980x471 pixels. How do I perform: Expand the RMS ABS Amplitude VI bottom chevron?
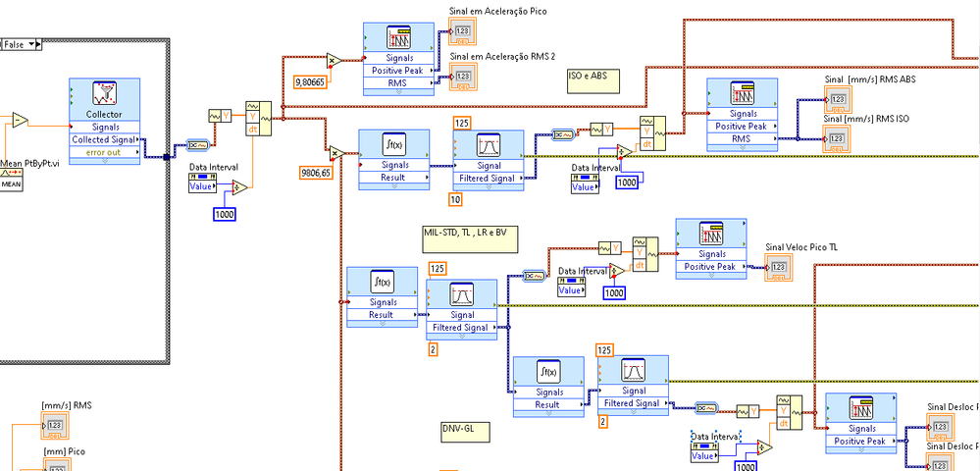click(x=742, y=147)
